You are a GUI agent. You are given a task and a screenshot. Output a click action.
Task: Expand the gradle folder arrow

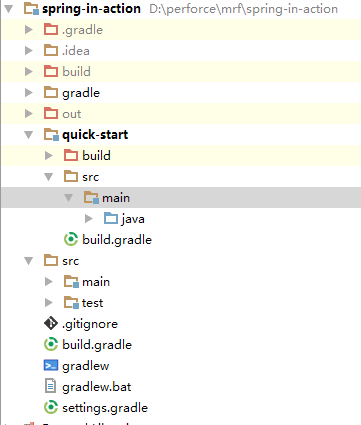[x=29, y=93]
